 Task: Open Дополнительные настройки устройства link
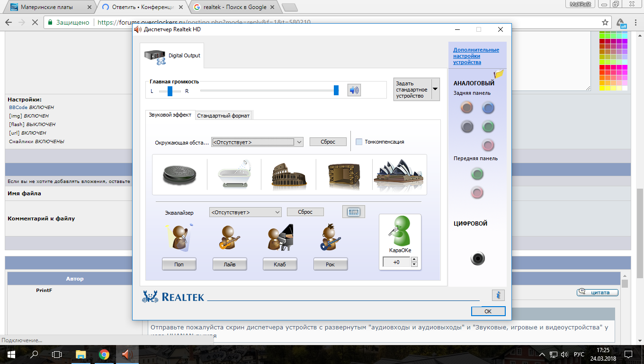tap(476, 56)
